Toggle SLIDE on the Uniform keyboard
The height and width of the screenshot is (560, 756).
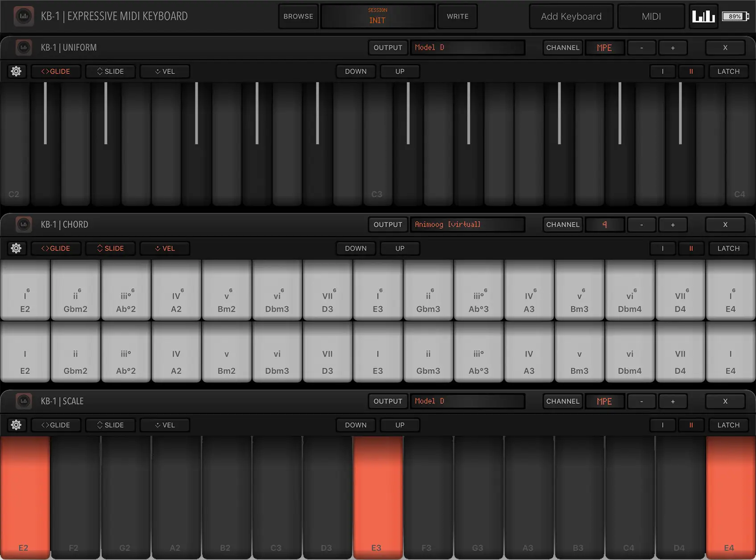click(x=110, y=71)
